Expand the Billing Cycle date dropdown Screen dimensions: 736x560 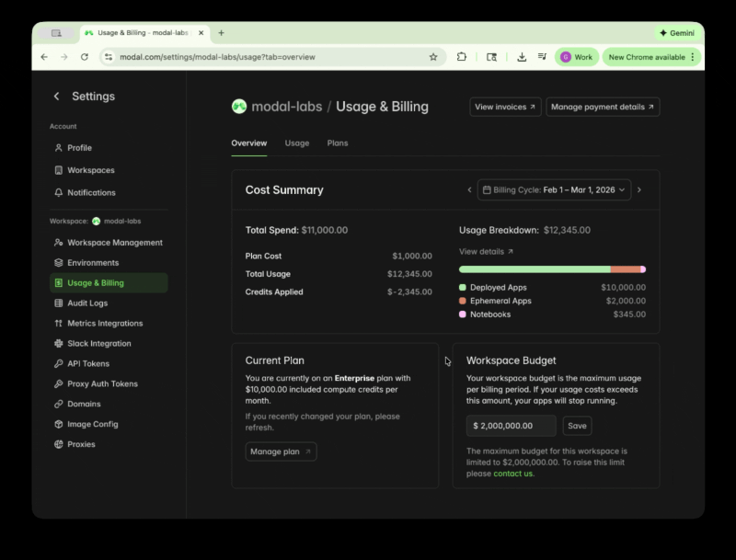(x=554, y=190)
